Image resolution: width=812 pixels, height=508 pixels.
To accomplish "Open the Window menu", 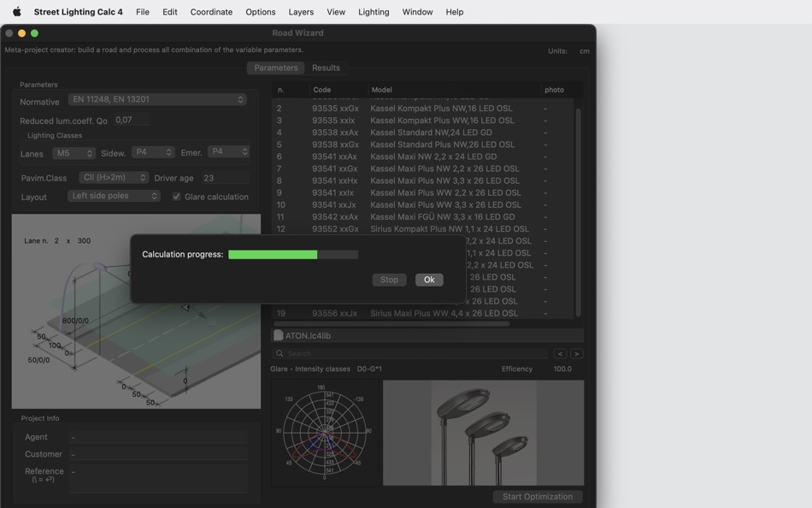I will pyautogui.click(x=417, y=11).
